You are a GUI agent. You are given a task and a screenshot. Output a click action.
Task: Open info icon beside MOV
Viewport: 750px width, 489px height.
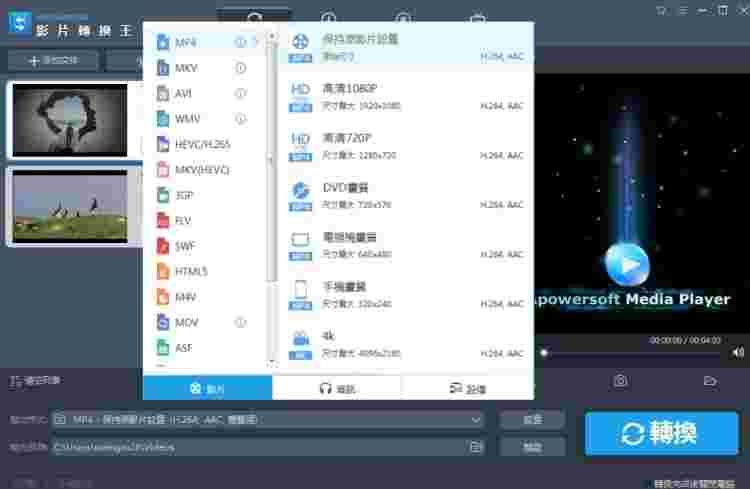(x=241, y=322)
